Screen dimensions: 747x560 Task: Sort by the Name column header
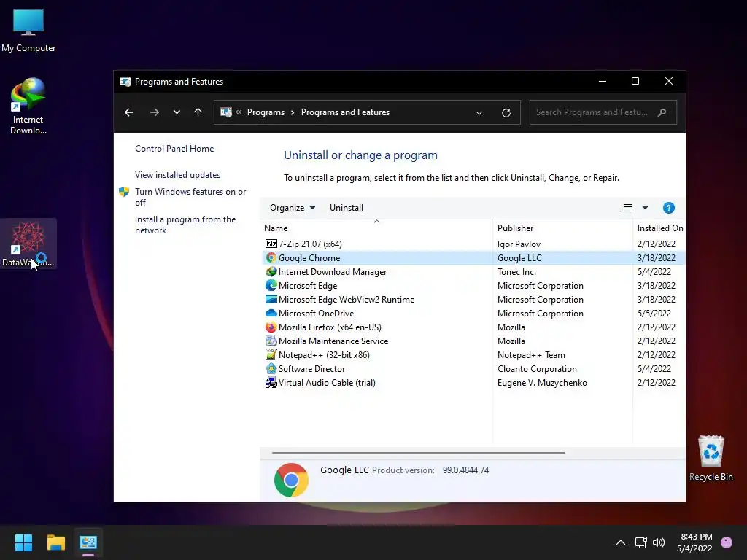[x=276, y=228]
